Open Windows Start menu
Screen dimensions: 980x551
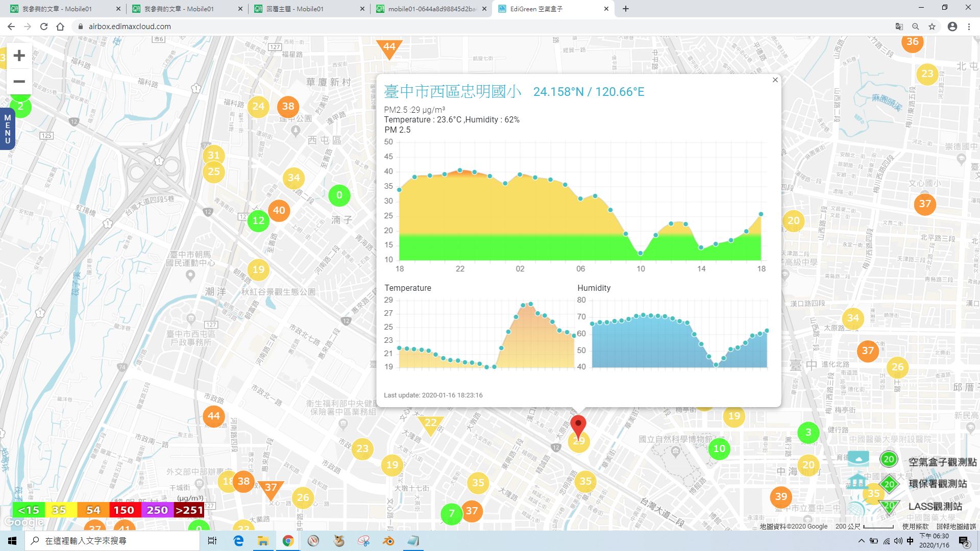pyautogui.click(x=12, y=541)
